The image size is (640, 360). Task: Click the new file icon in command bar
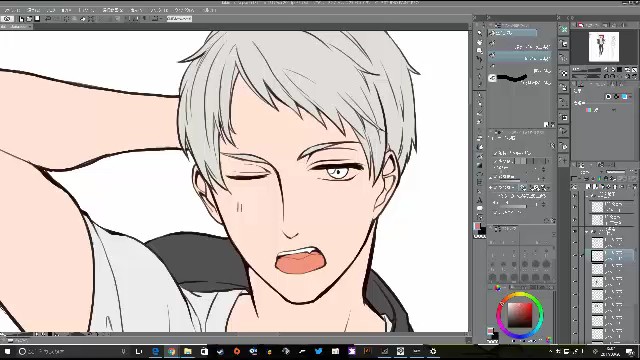(x=21, y=19)
